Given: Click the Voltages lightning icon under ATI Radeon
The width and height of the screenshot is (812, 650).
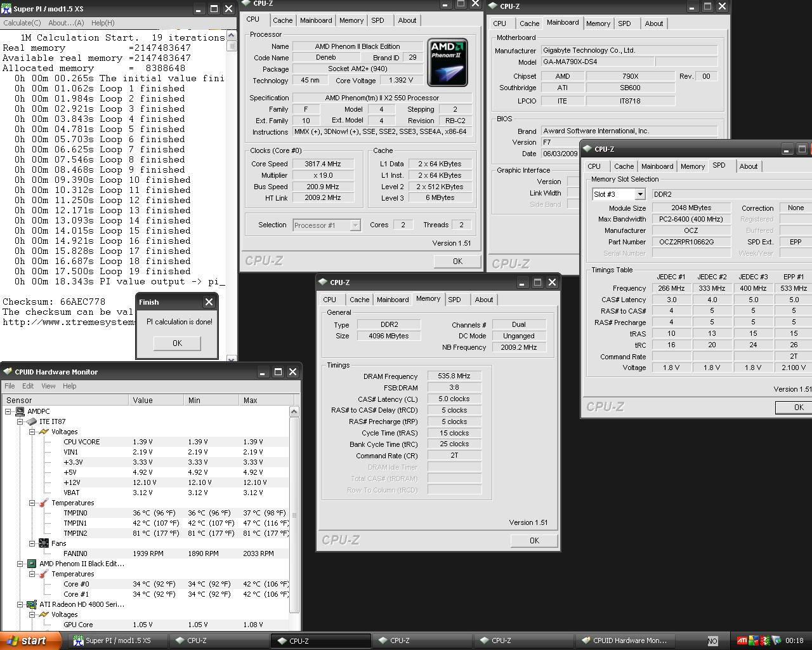Looking at the screenshot, I should click(x=44, y=614).
